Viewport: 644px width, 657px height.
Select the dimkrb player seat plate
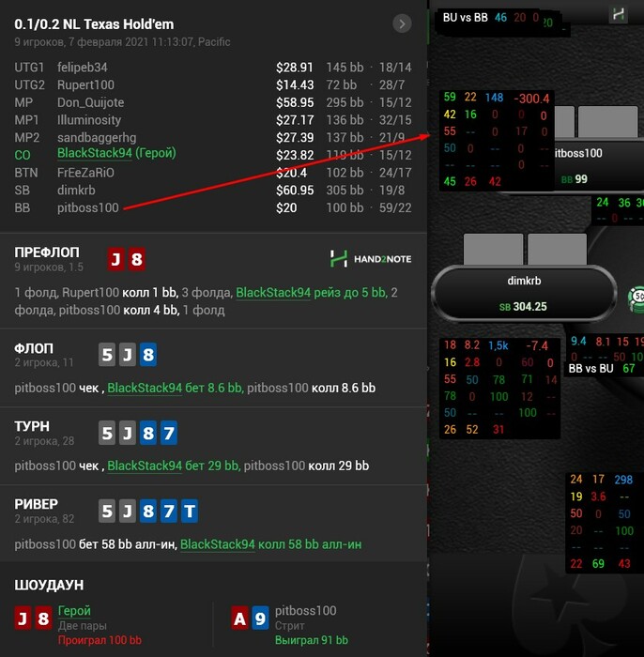524,293
